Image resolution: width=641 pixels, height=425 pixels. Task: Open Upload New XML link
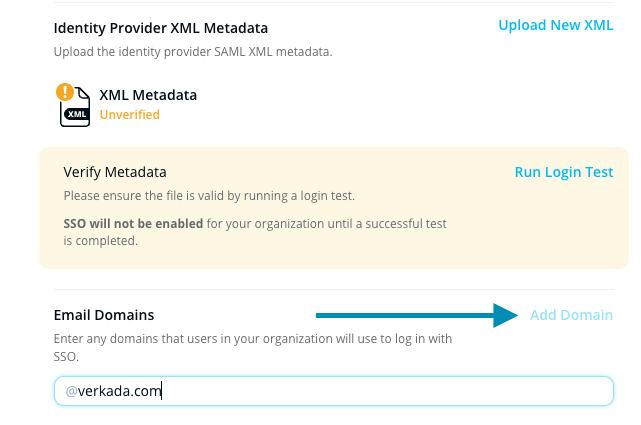coord(555,25)
